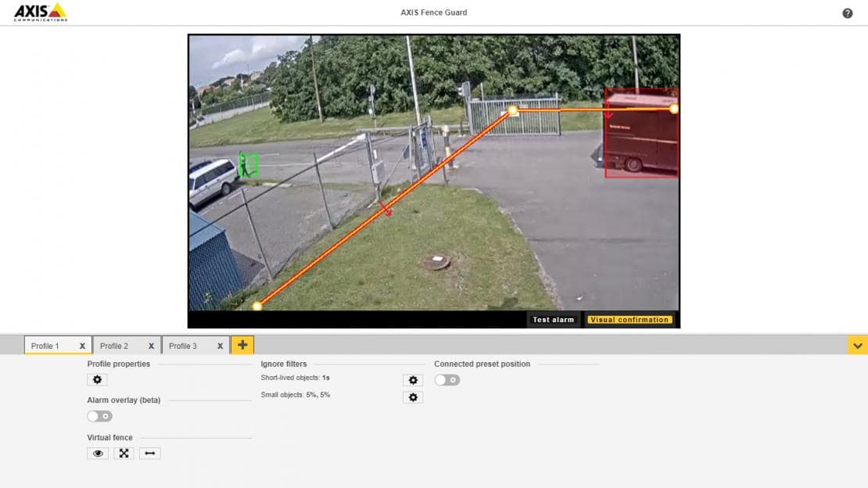Collapse the settings panel with yellow chevron

858,345
